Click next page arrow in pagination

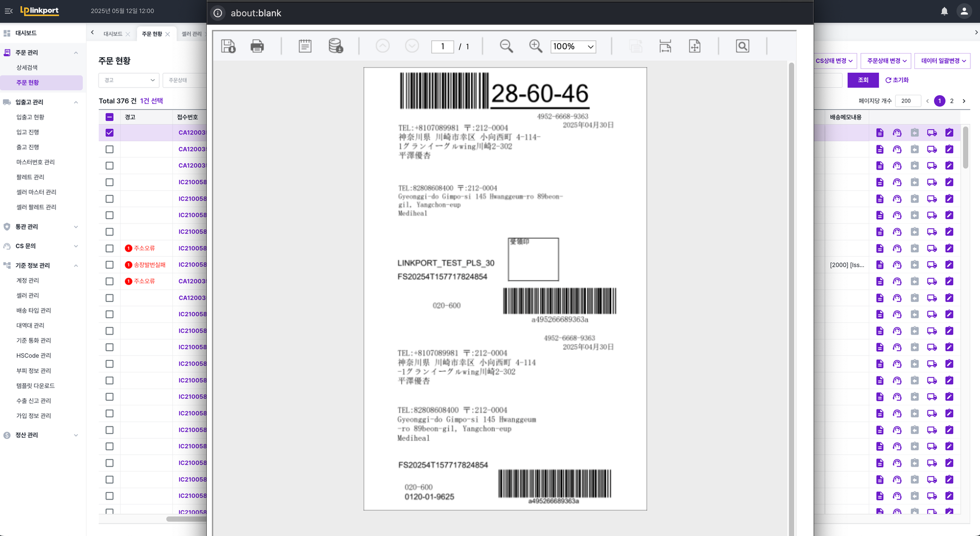coord(964,101)
